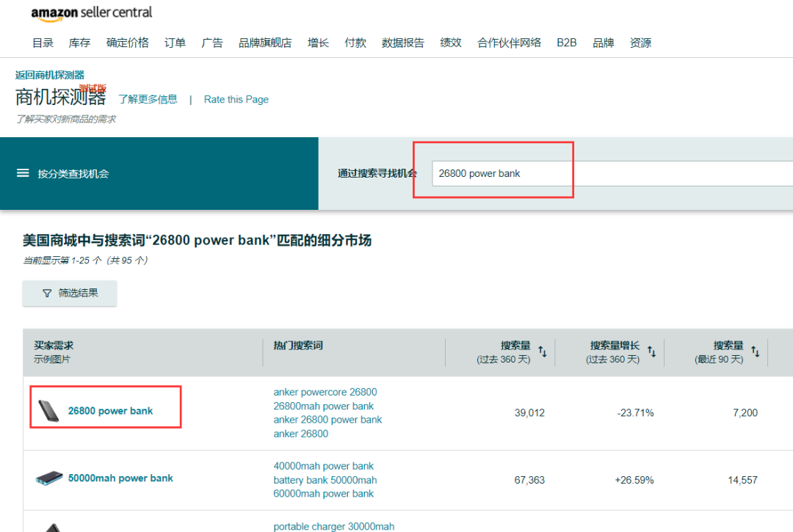This screenshot has height=532, width=793.
Task: Click the 26800 power bank product thumbnail
Action: [x=48, y=411]
